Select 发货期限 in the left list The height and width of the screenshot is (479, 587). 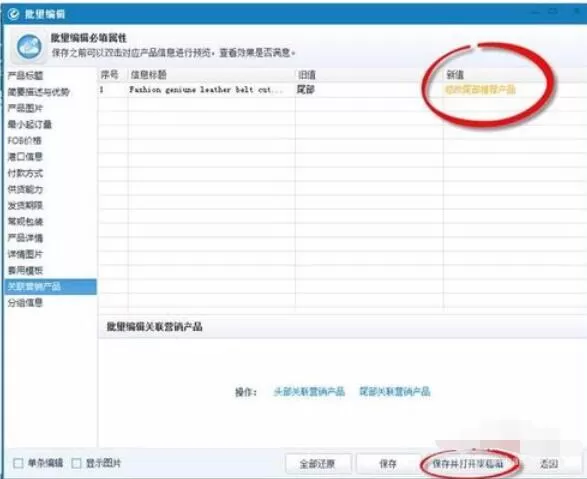coord(25,205)
